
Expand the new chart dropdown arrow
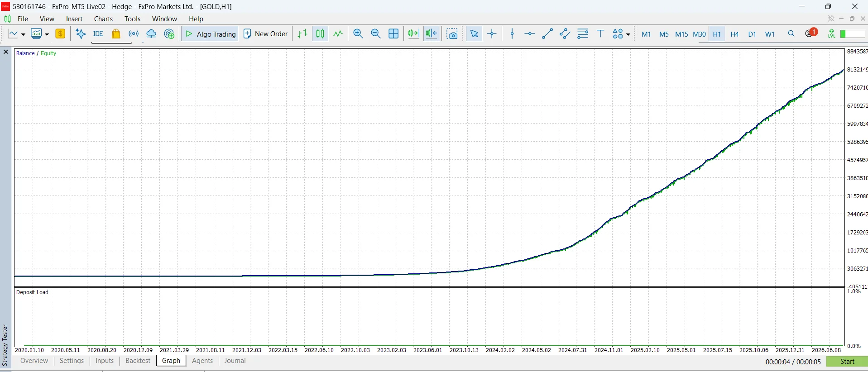click(x=24, y=34)
